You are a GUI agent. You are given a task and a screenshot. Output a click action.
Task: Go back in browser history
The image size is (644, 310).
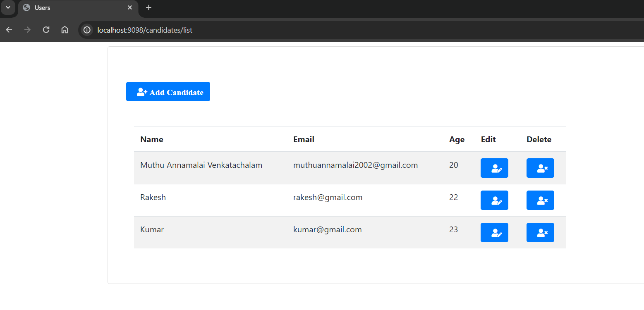point(9,30)
